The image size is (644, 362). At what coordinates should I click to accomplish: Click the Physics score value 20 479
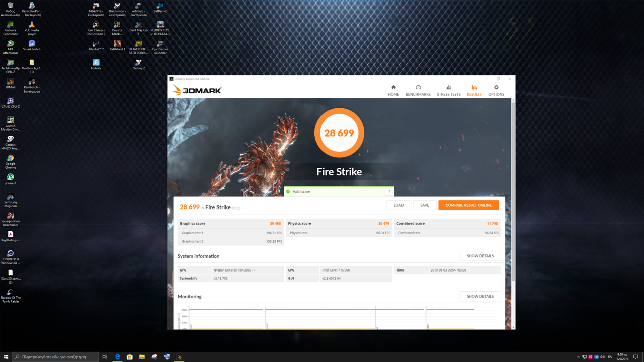coord(384,224)
